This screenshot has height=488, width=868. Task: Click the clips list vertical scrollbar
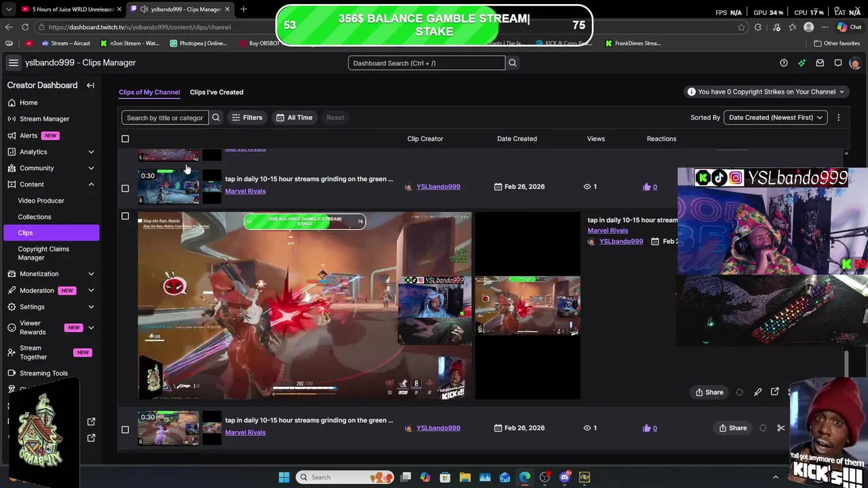pyautogui.click(x=846, y=363)
